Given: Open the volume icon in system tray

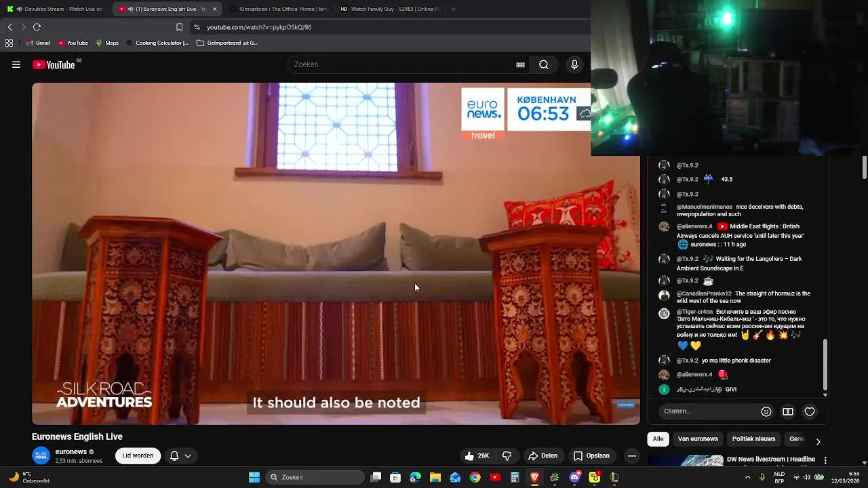Looking at the screenshot, I should click(806, 477).
